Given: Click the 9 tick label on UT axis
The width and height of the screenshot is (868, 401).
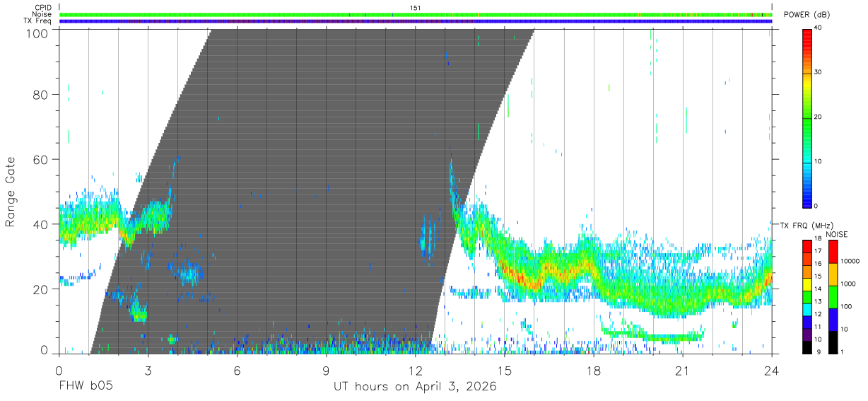Looking at the screenshot, I should click(326, 371).
